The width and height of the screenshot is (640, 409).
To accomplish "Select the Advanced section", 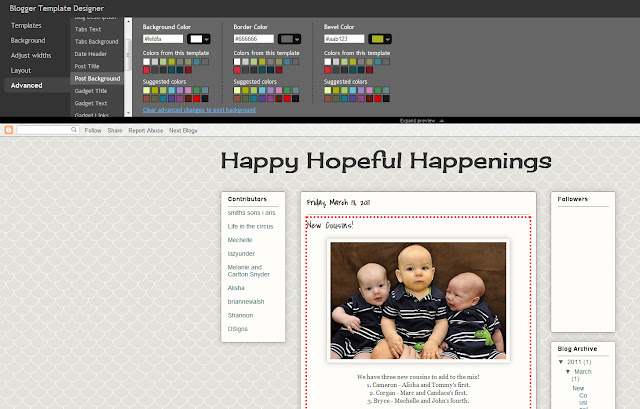I will pyautogui.click(x=27, y=85).
